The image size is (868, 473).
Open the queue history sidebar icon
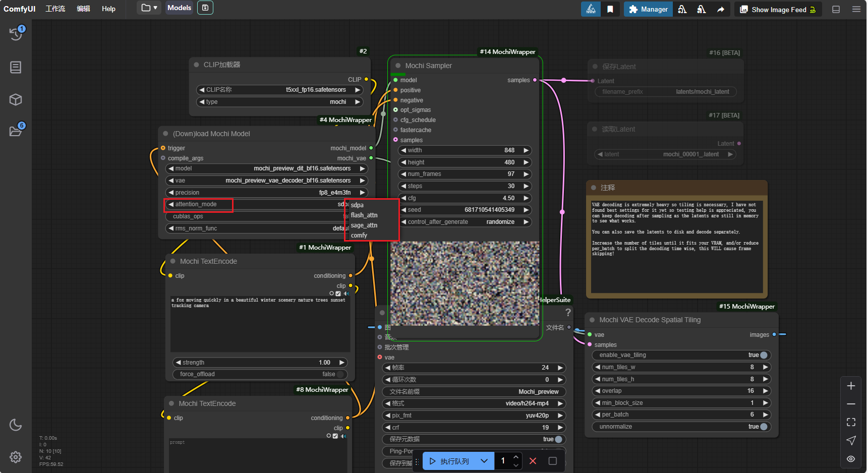click(16, 34)
